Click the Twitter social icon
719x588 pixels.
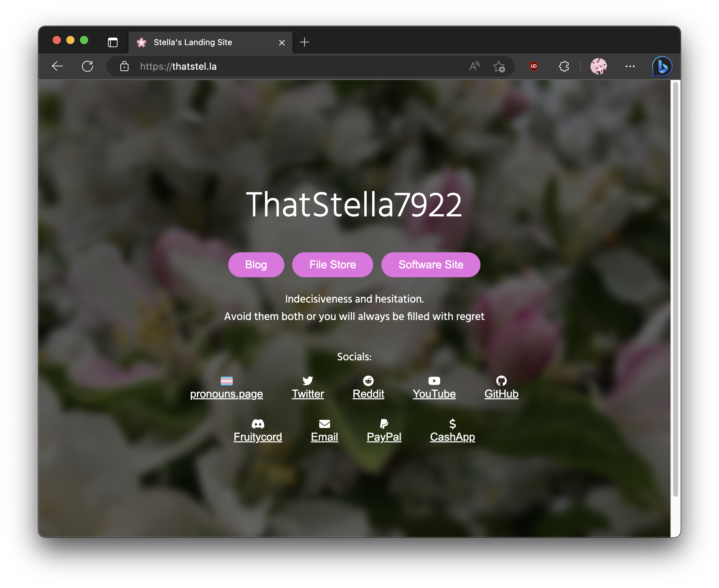tap(308, 380)
